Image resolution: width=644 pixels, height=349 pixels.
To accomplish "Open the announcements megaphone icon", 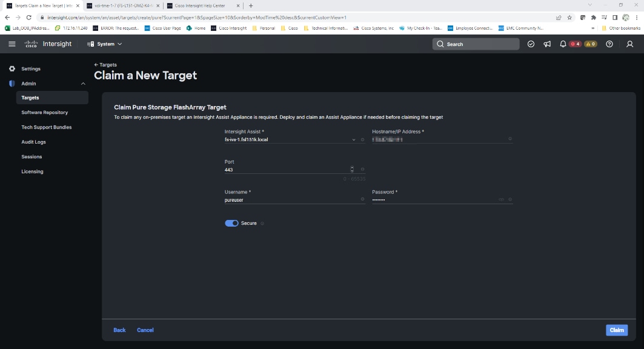I will [547, 44].
